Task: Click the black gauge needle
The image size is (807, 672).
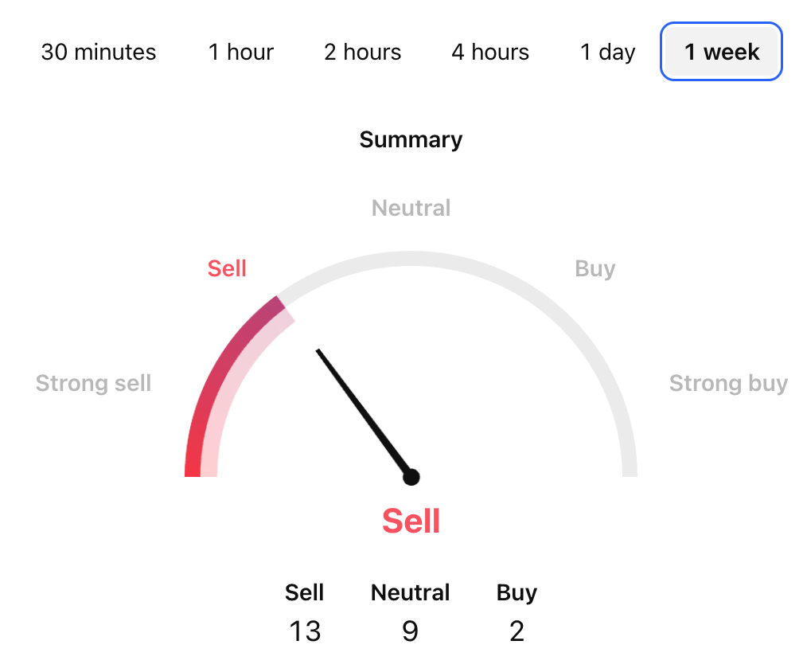Action: 362,411
